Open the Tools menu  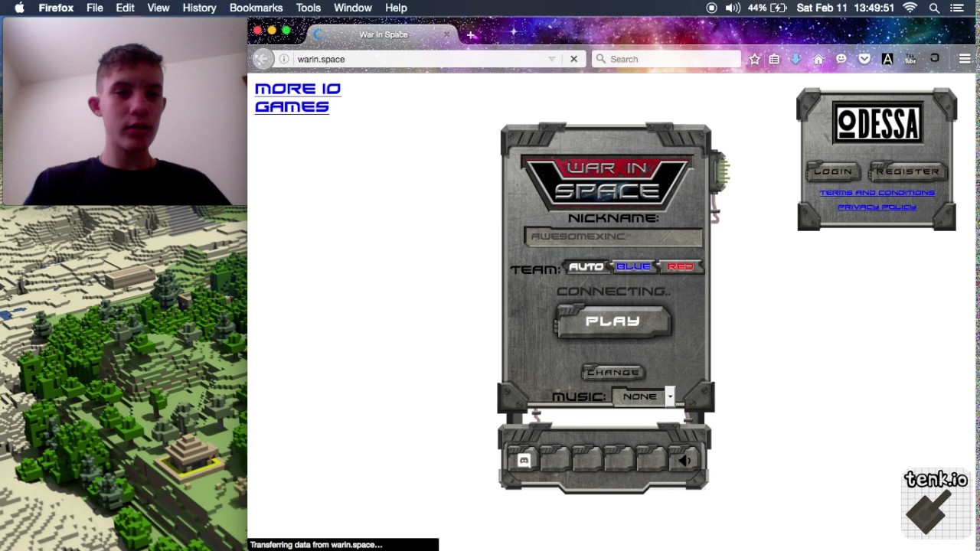(x=309, y=8)
